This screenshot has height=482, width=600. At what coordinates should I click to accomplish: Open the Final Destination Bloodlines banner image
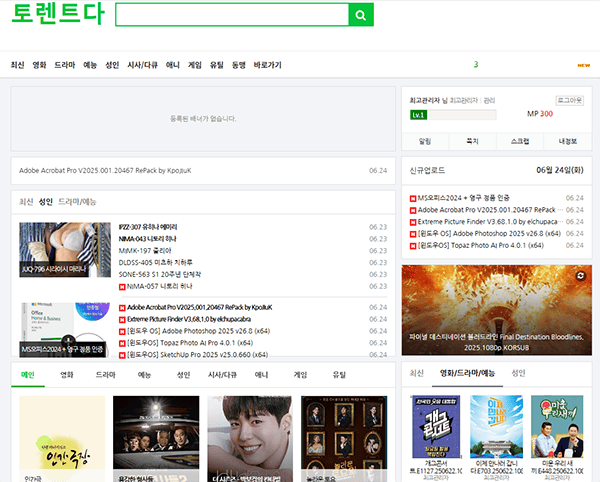497,310
